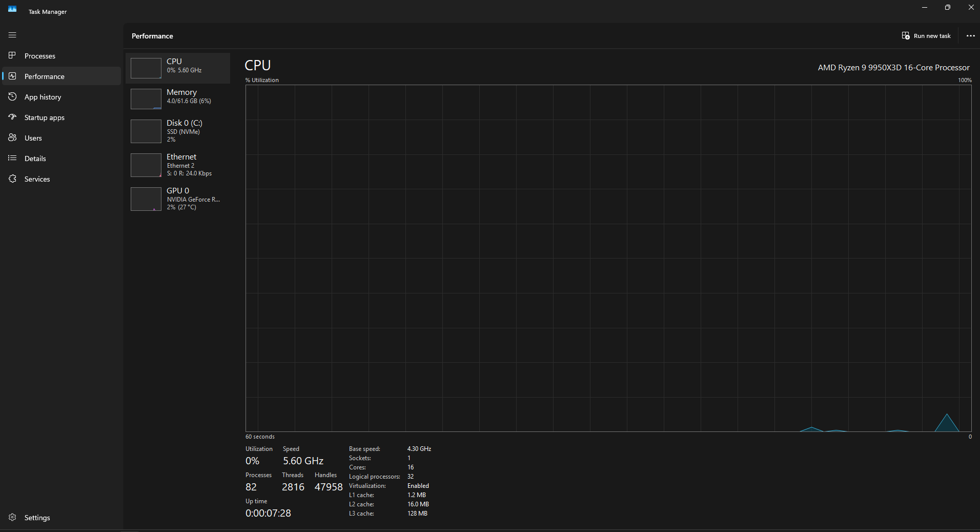Click the Task Manager app icon
The height and width of the screenshot is (532, 980).
click(x=12, y=9)
